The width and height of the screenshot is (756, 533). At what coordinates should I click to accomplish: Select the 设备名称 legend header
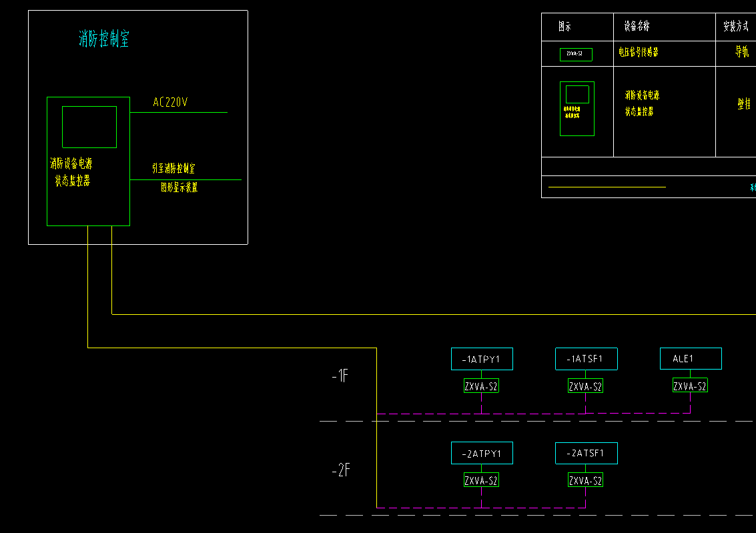[x=637, y=26]
